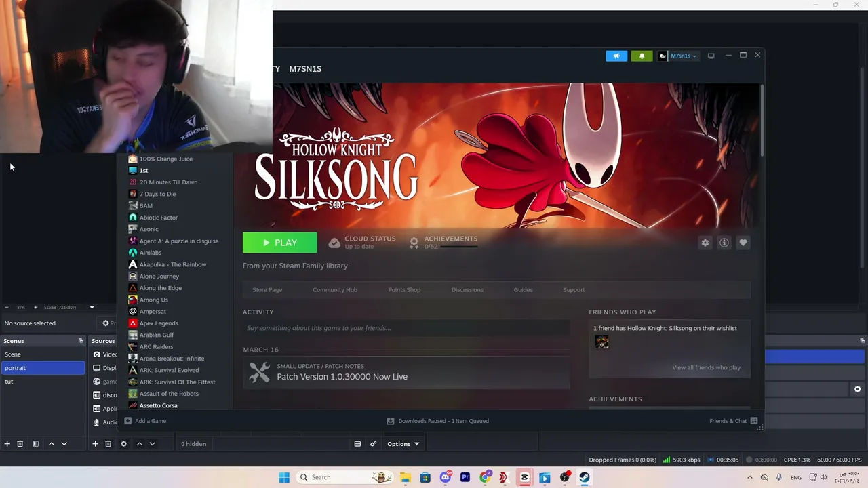This screenshot has width=868, height=488.
Task: View the Achievements progress trophy
Action: coord(414,243)
